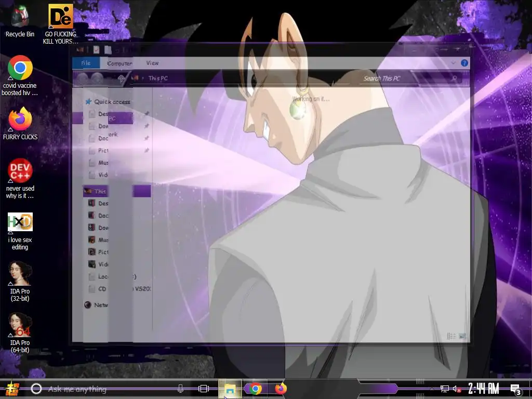This screenshot has width=532, height=399.
Task: Click the Cortana circle icon
Action: [36, 389]
